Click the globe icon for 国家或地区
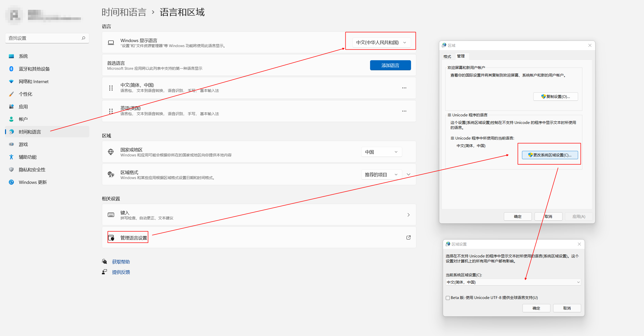Screen dimensions: 644x336 [x=111, y=152]
